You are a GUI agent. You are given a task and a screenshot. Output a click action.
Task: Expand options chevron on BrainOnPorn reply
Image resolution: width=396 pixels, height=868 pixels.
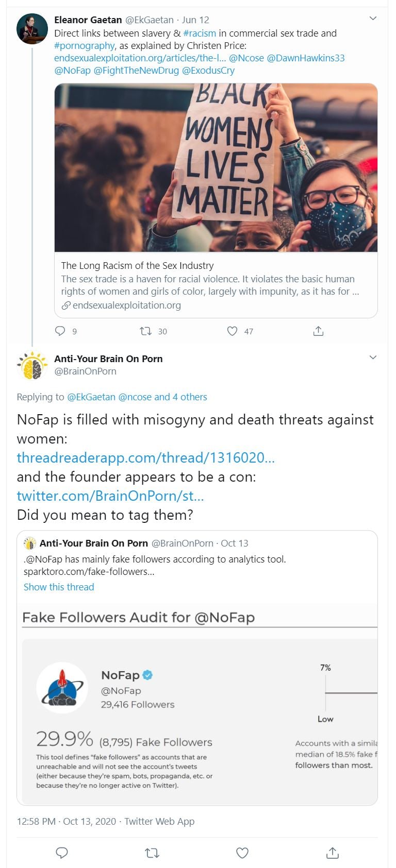[373, 358]
